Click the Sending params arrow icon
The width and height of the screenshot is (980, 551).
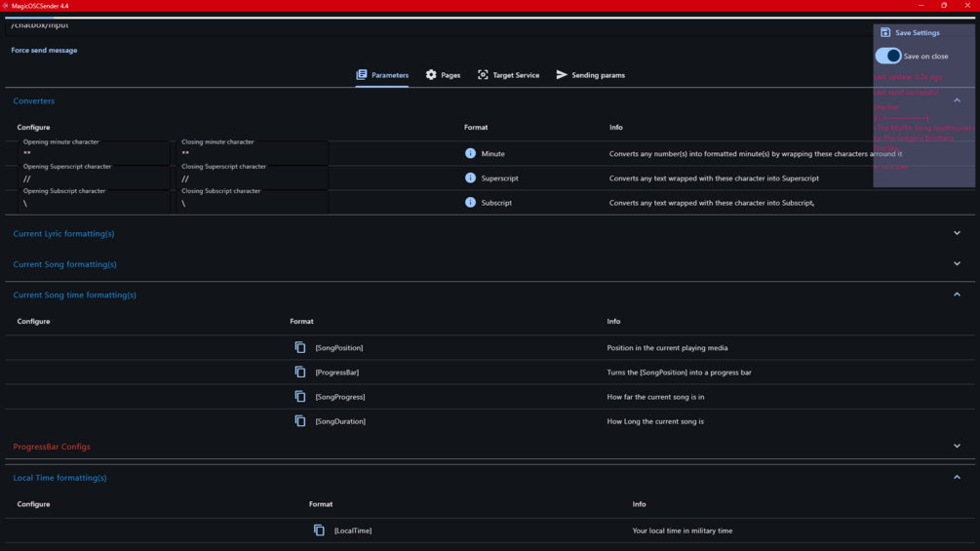click(x=562, y=75)
